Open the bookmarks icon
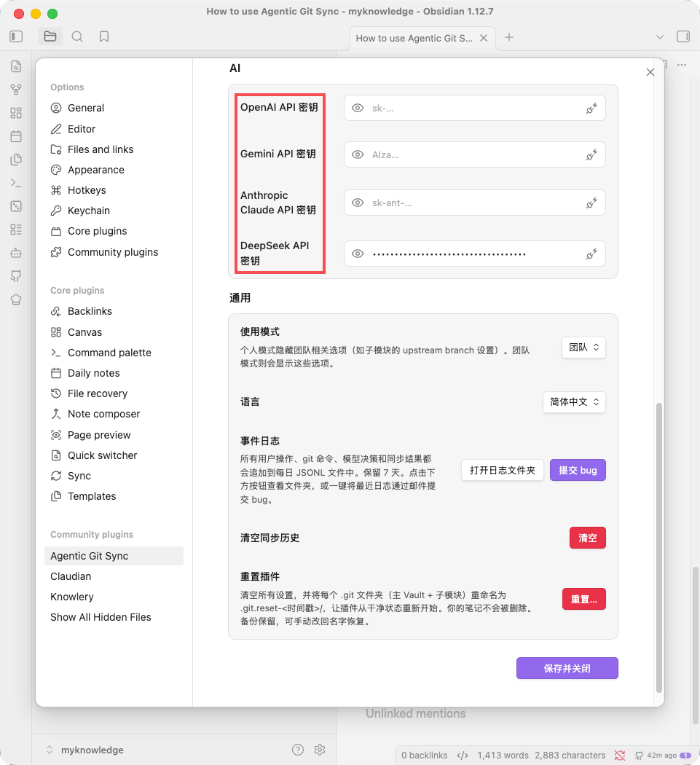 (x=104, y=36)
